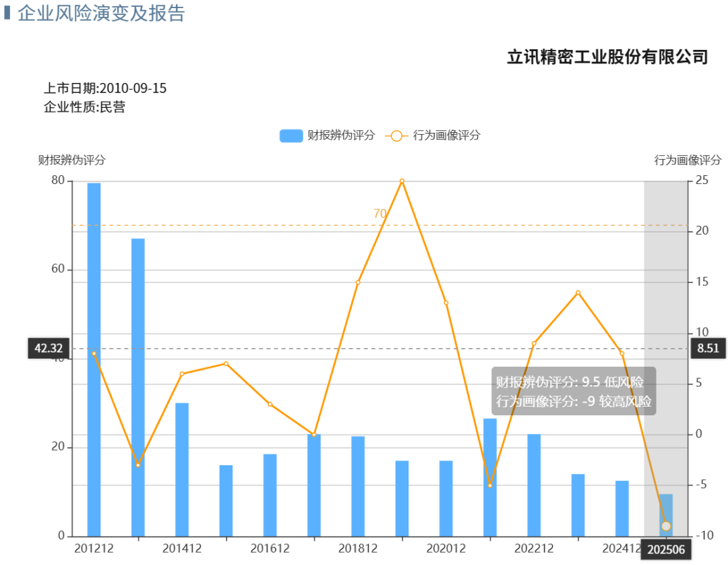Click the blue legend swatch for 财报辨伪评分
The width and height of the screenshot is (728, 565).
(x=291, y=136)
